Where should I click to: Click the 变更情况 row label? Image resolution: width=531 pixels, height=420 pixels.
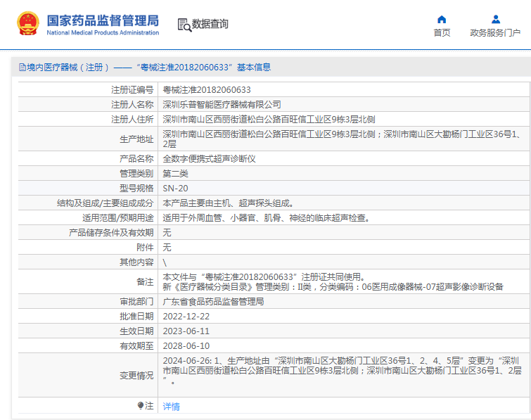click(x=136, y=376)
